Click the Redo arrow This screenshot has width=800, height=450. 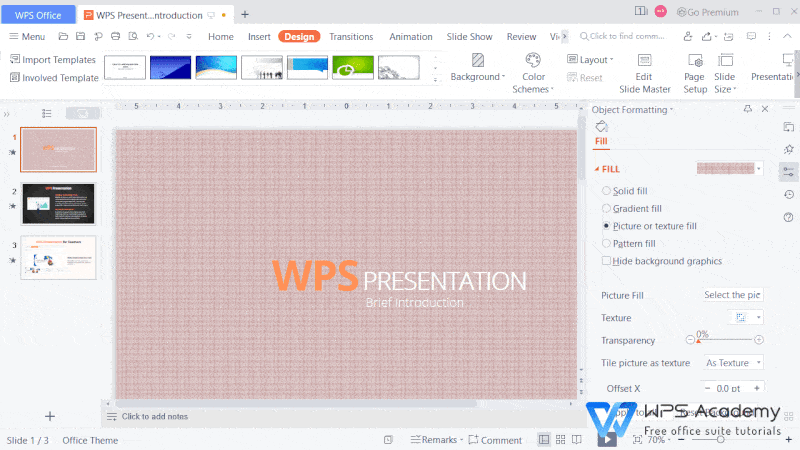click(x=171, y=36)
